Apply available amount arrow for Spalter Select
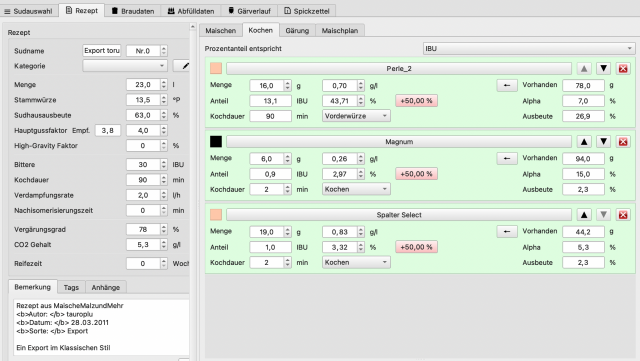 507,232
